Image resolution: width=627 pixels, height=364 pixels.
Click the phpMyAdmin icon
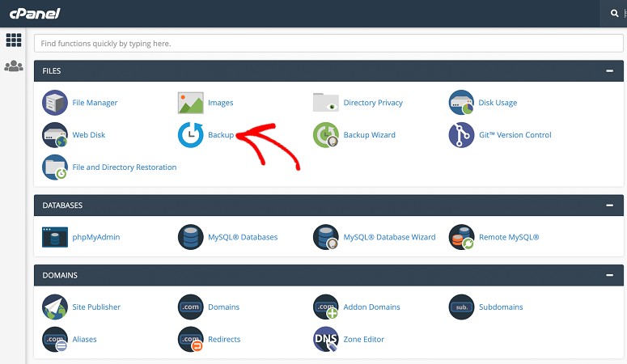55,237
